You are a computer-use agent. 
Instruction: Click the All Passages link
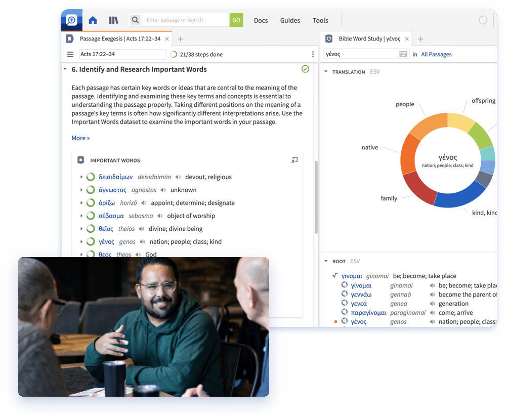436,54
